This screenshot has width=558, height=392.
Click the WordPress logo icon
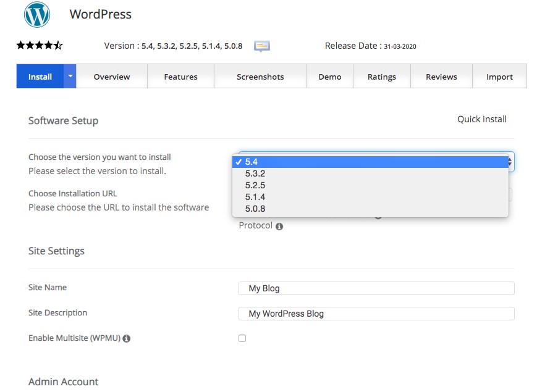tap(37, 15)
